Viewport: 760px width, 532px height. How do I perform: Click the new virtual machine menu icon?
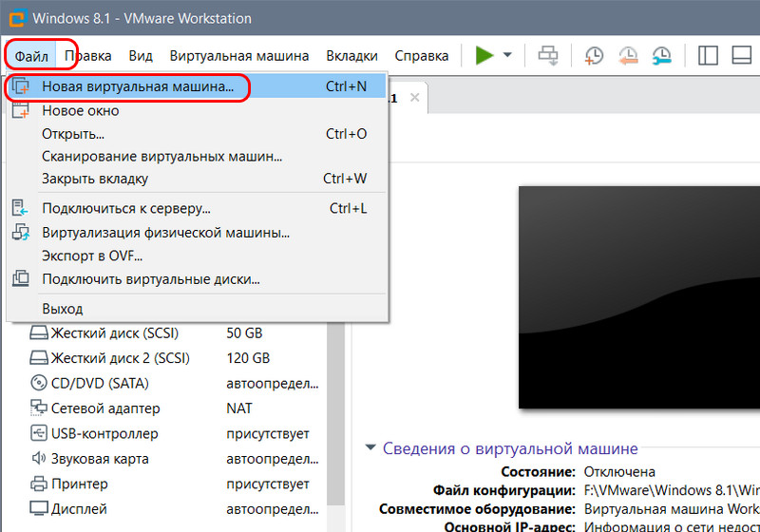click(20, 86)
